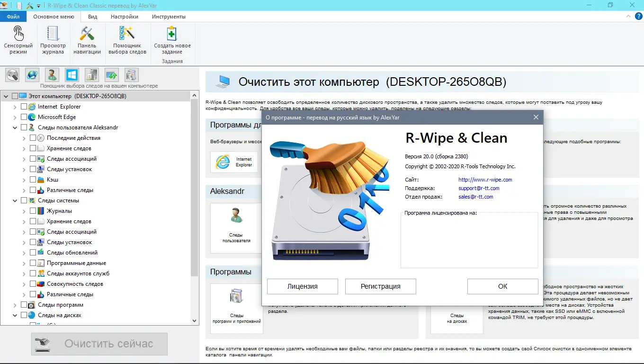Screen dimensions: 644x364
Task: Click the disk-with-eraser wizard icon
Action: [x=12, y=75]
